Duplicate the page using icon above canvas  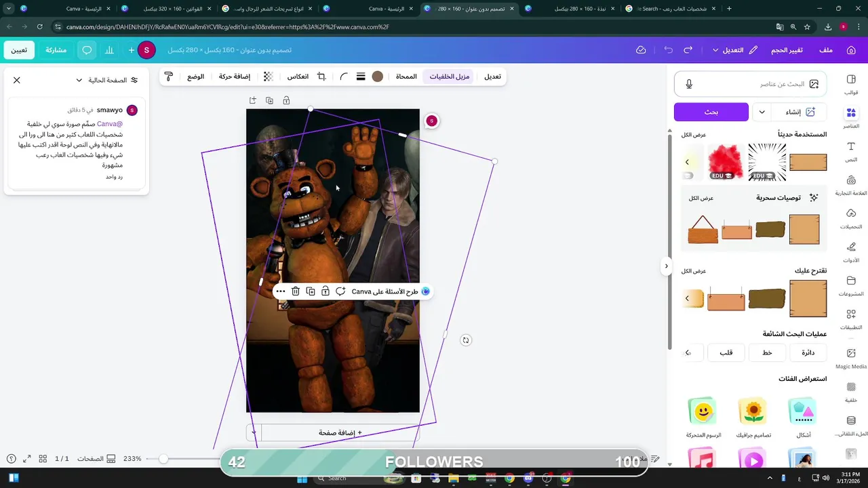(269, 100)
